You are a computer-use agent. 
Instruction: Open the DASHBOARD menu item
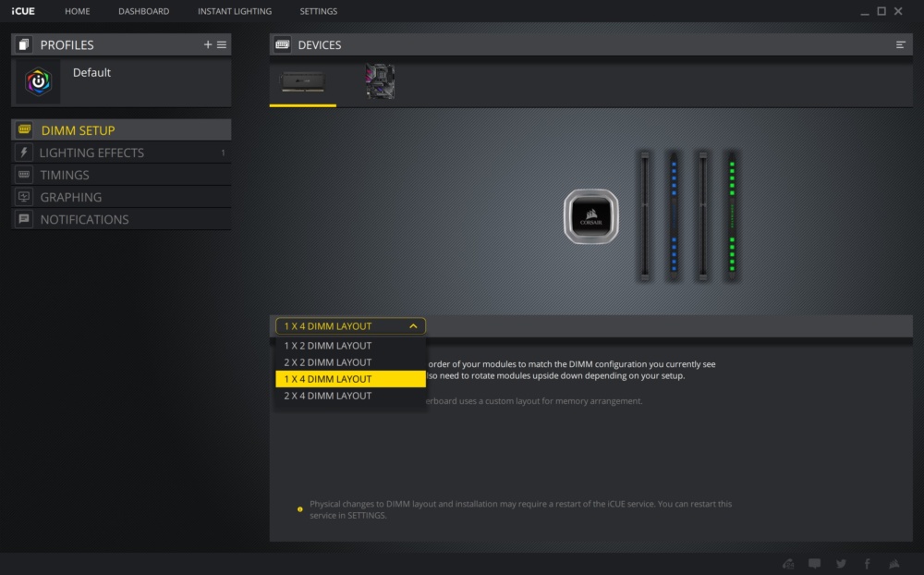[x=144, y=11]
